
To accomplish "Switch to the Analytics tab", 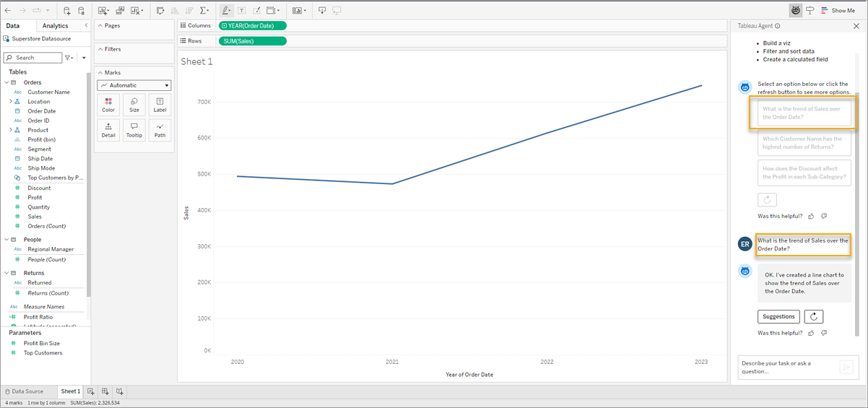I will click(56, 26).
